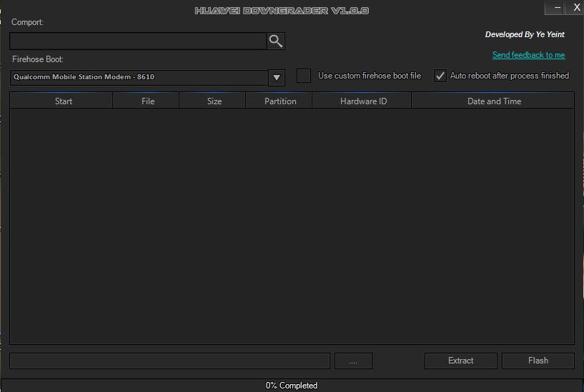
Task: Sort by the File column header
Action: 146,101
